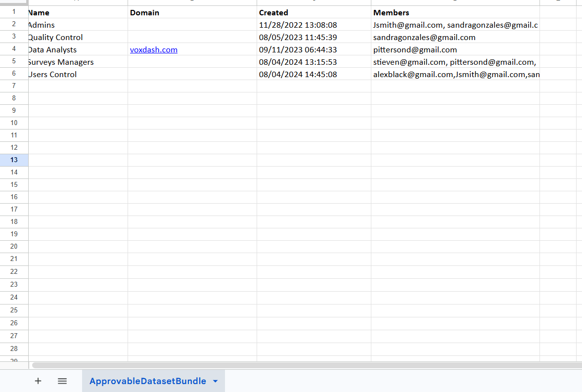The height and width of the screenshot is (392, 582).
Task: Select row header 1
Action: [14, 12]
